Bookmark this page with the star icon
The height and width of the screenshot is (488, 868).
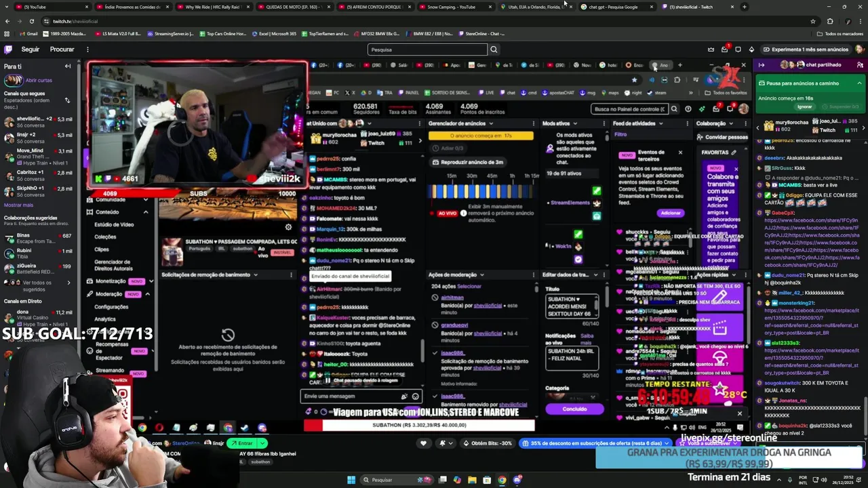[x=812, y=21]
